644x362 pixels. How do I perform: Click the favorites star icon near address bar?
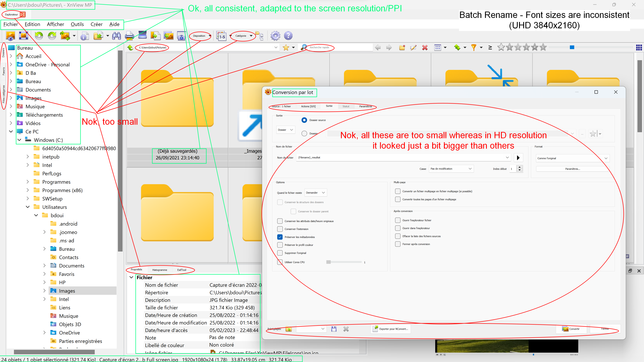[286, 47]
